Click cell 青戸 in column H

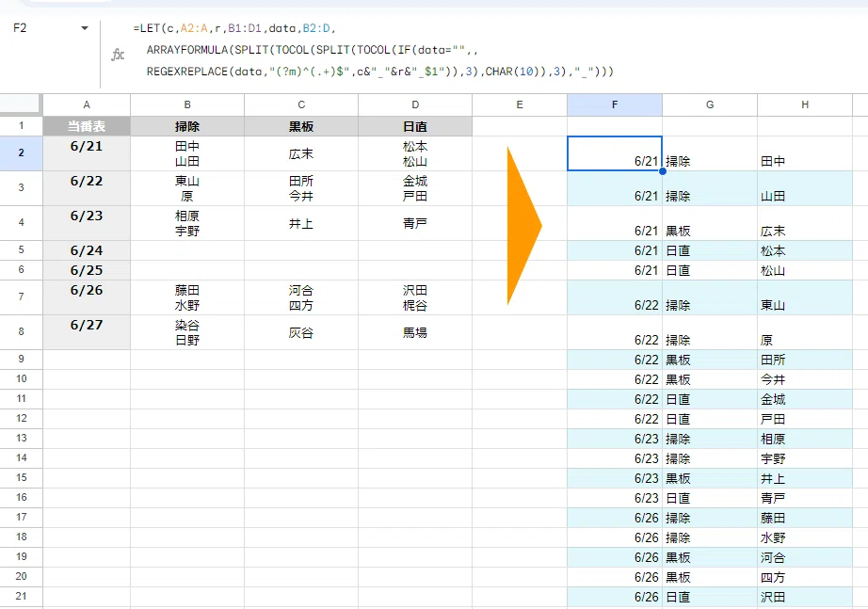pyautogui.click(x=805, y=498)
